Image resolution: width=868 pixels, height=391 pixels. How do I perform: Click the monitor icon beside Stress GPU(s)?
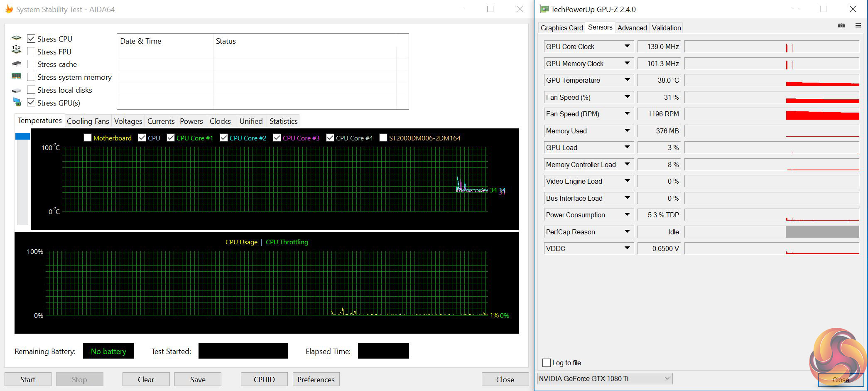(x=17, y=102)
